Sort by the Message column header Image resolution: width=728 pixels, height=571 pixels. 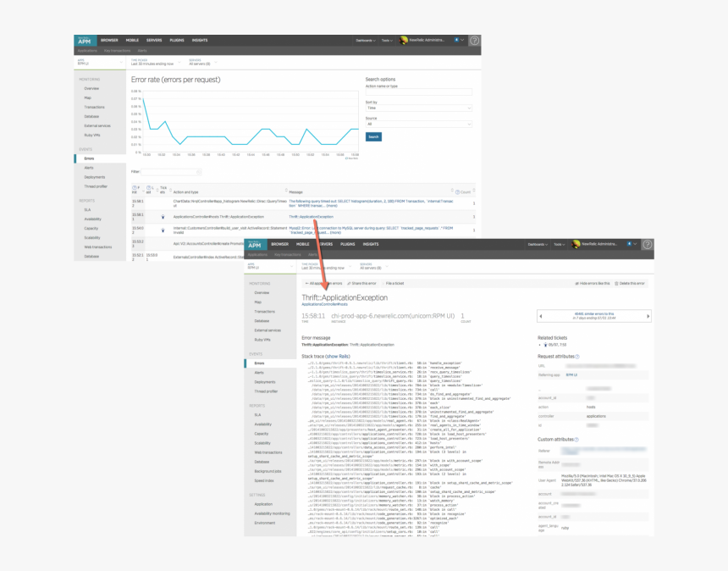click(x=295, y=192)
